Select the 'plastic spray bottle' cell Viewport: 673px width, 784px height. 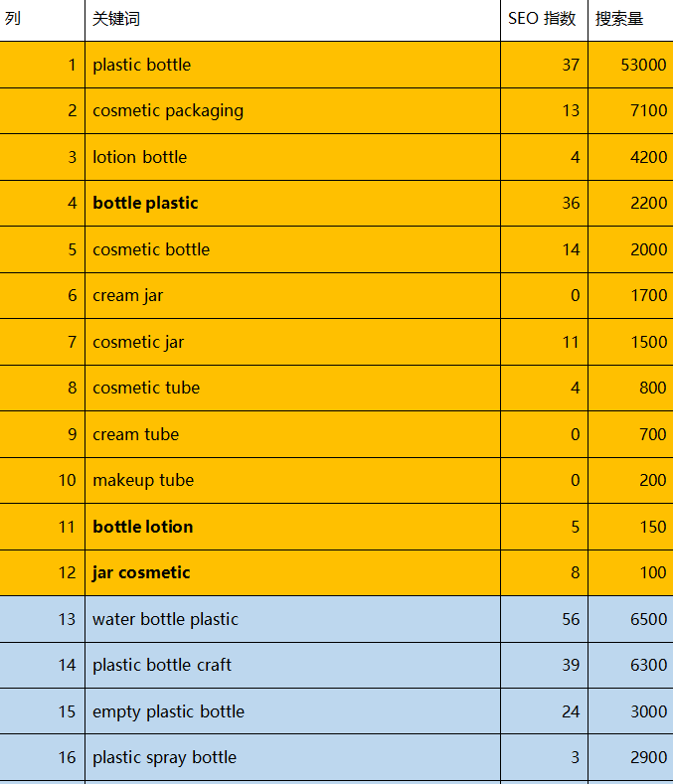tap(292, 757)
